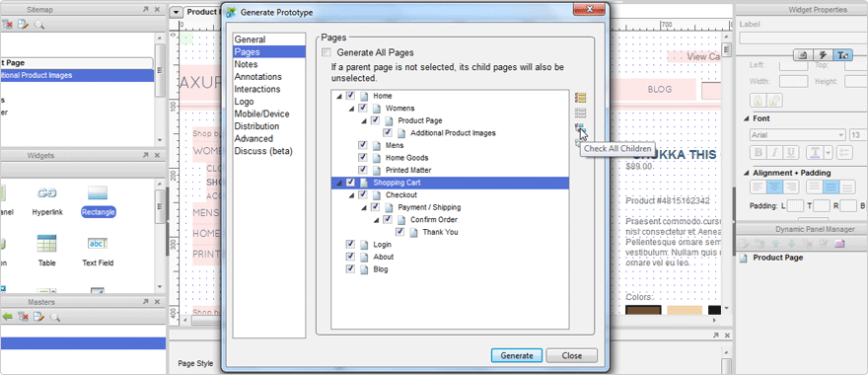Open the Interactions settings category
Screen dimensions: 868x375
click(257, 89)
